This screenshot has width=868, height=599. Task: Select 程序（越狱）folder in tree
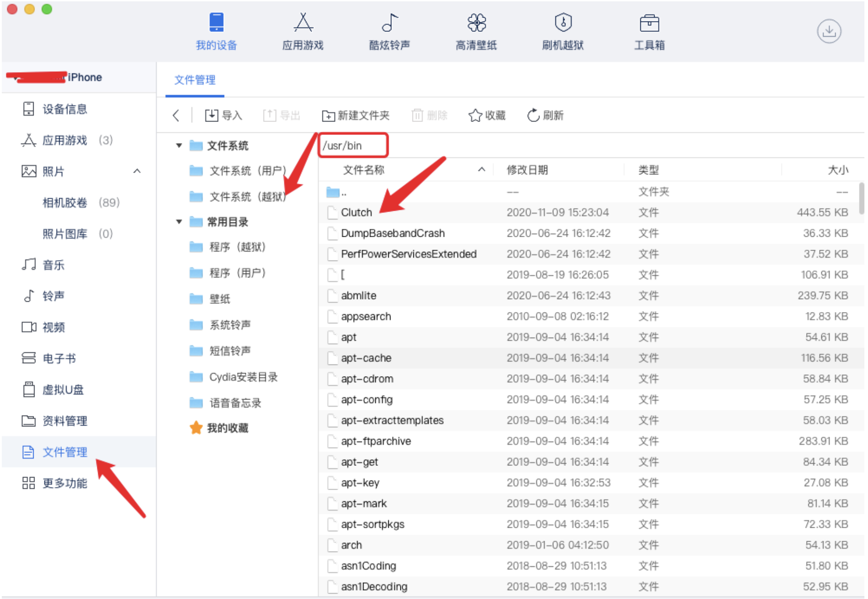click(x=228, y=247)
